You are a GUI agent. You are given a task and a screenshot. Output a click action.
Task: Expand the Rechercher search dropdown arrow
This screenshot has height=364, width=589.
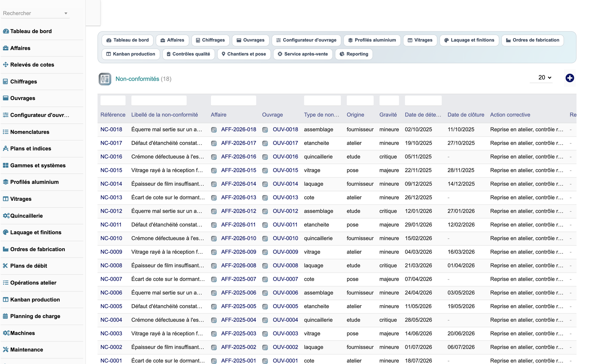(x=66, y=13)
